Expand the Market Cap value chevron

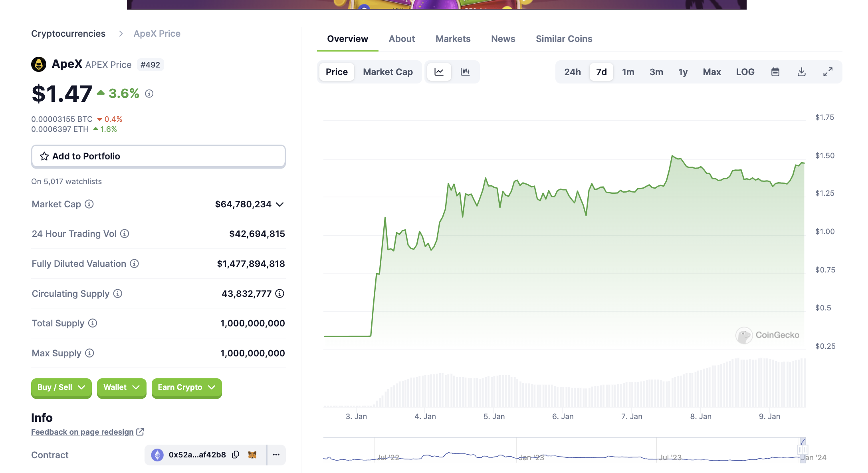[x=280, y=205]
